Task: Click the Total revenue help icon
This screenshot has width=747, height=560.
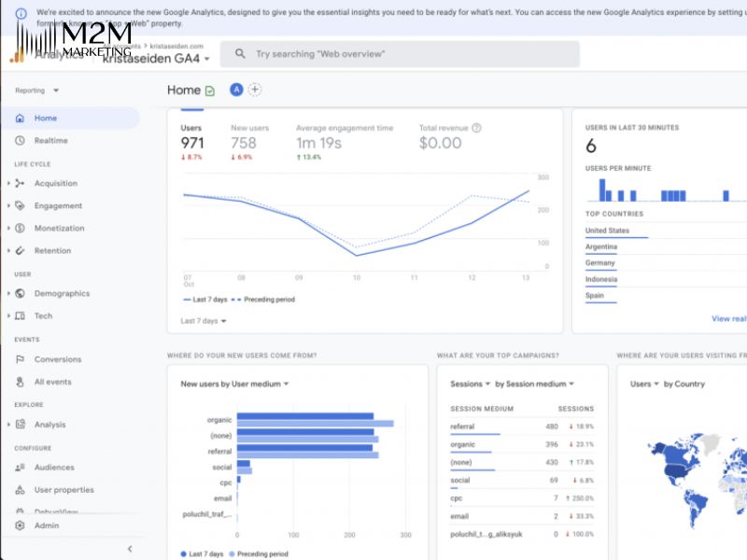Action: (x=476, y=128)
